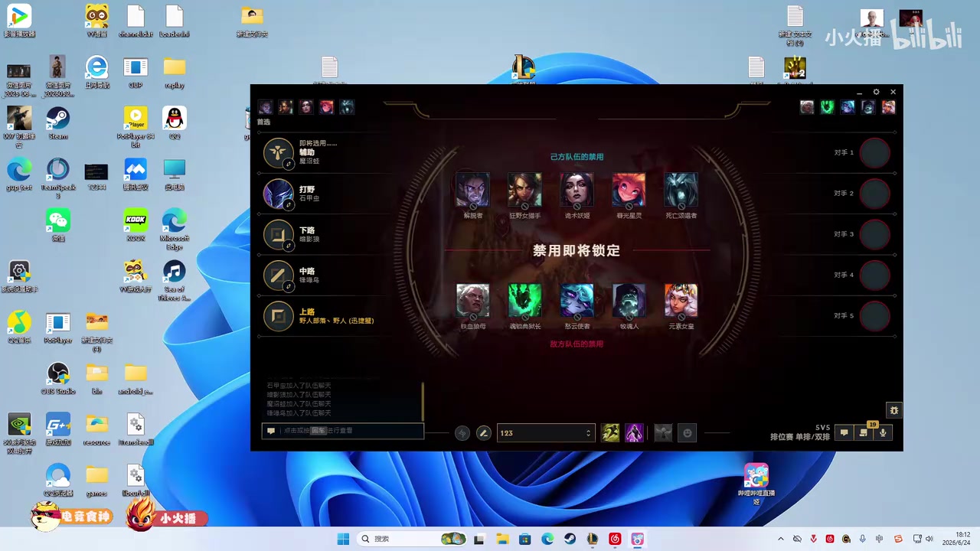Click the 对手 5 empty slot

(x=874, y=315)
